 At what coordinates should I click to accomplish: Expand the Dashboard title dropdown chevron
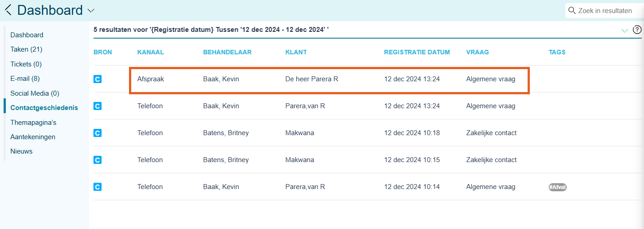[x=91, y=10]
